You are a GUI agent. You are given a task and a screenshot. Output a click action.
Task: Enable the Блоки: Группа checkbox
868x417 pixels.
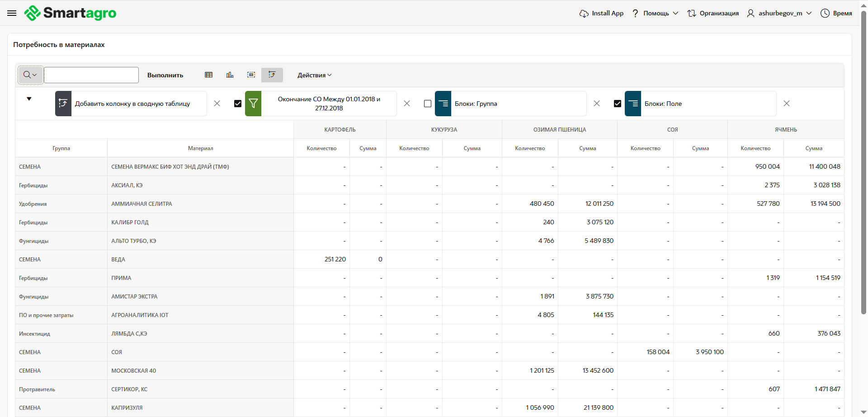point(428,104)
